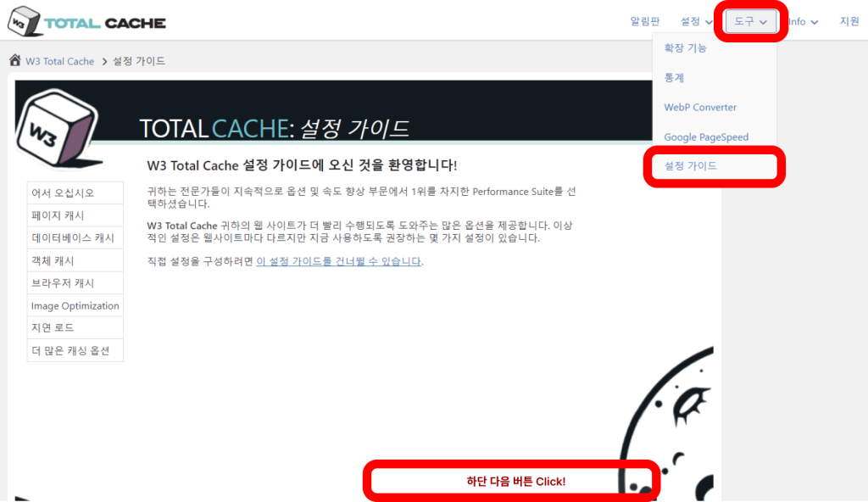868x502 pixels.
Task: Open W3 Total Cache breadcrumb link
Action: click(x=60, y=61)
